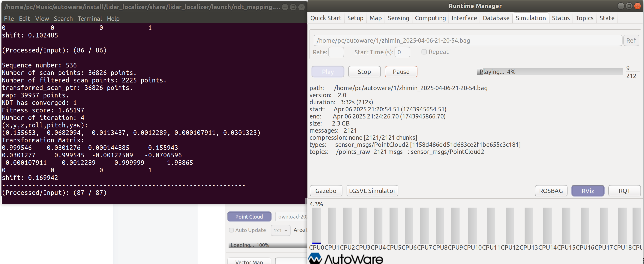Open the 1x1 area dropdown
This screenshot has height=264, width=644.
[x=280, y=230]
